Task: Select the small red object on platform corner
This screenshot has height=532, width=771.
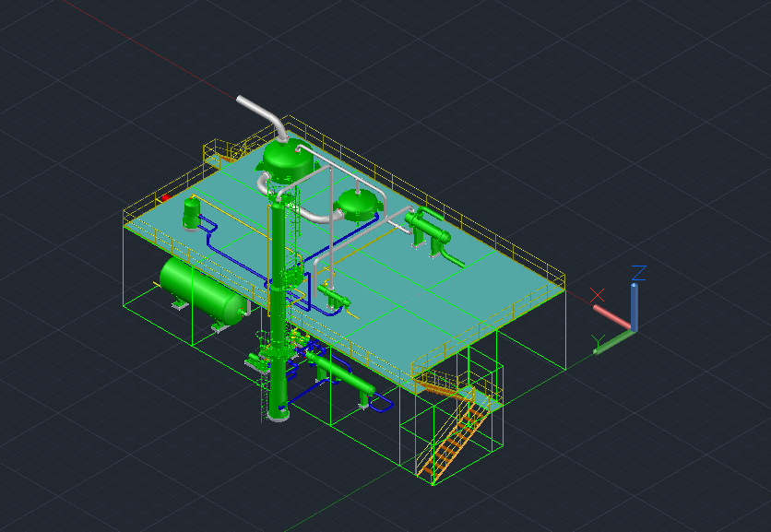Action: [x=166, y=197]
